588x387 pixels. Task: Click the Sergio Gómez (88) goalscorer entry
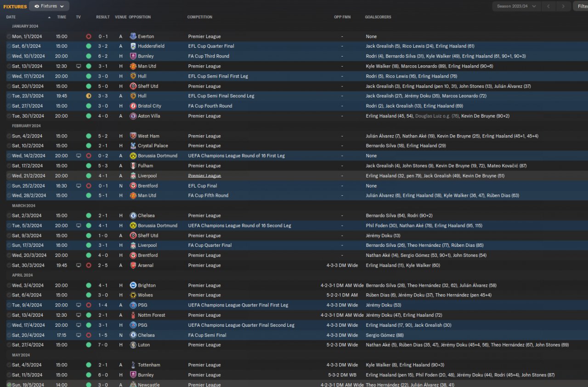click(385, 335)
